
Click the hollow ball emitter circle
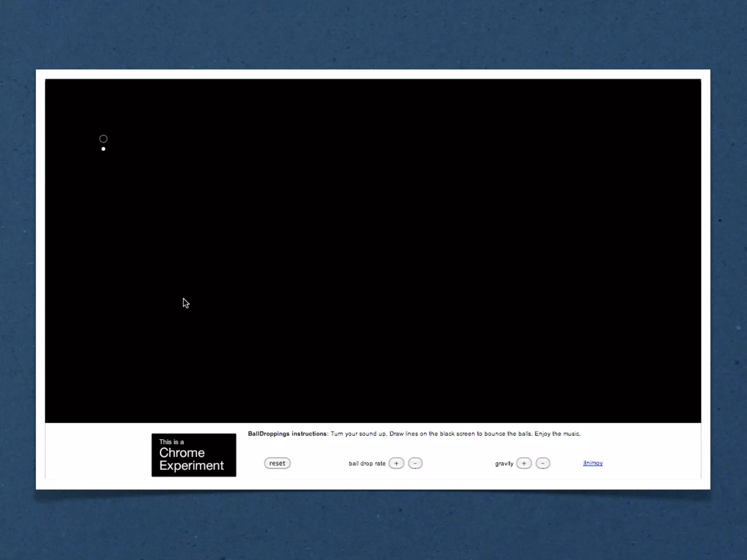click(x=103, y=139)
